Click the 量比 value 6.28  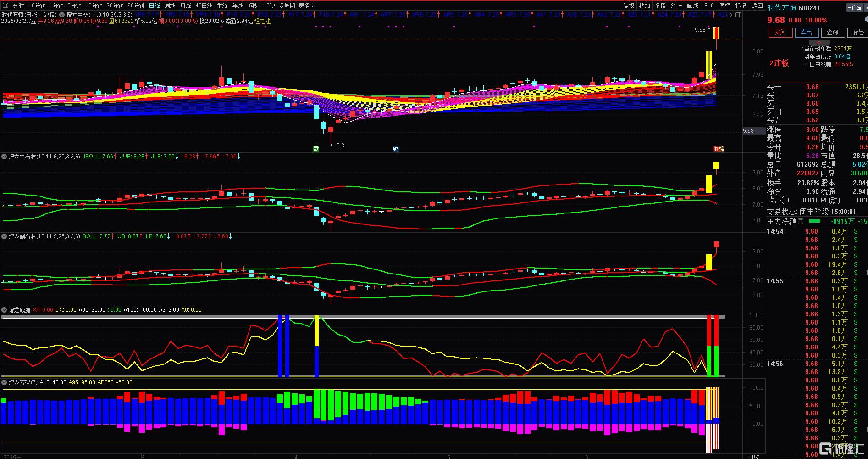(812, 156)
